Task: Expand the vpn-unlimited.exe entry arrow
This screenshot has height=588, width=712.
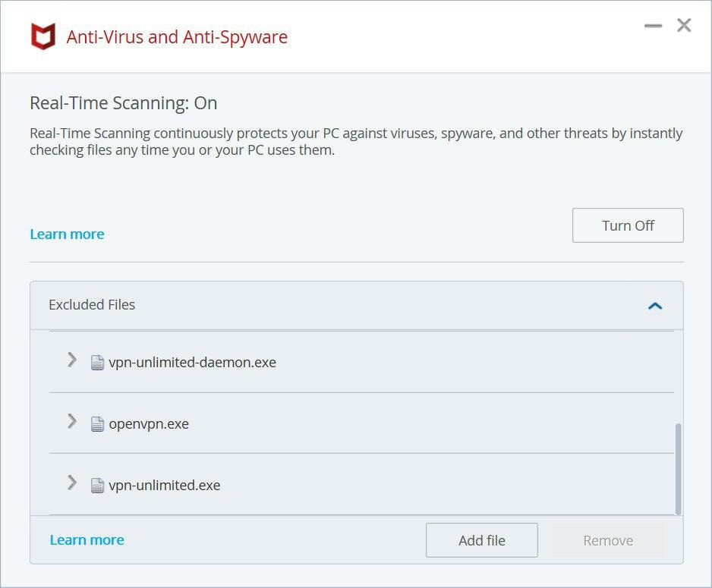Action: (x=72, y=483)
